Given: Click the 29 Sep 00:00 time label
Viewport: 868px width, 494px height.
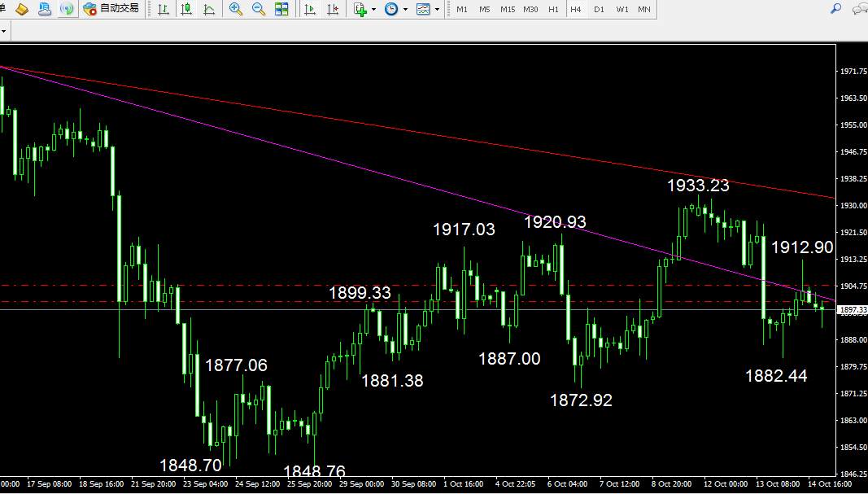Looking at the screenshot, I should coord(361,484).
